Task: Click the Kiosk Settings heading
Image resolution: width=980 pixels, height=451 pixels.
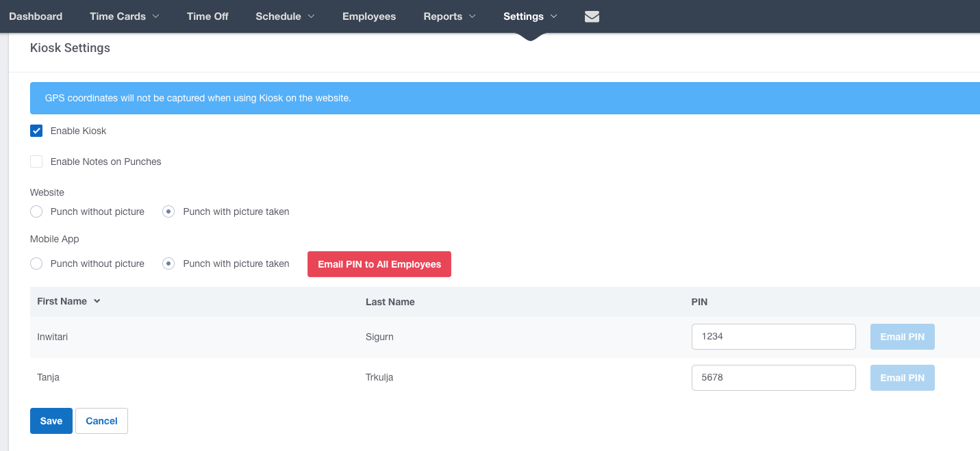Action: pyautogui.click(x=70, y=48)
